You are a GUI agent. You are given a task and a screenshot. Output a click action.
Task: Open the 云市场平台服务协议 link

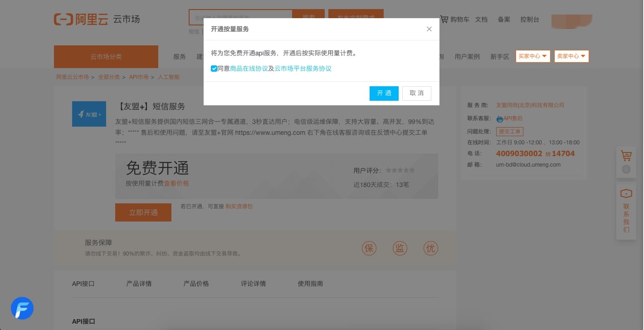303,69
